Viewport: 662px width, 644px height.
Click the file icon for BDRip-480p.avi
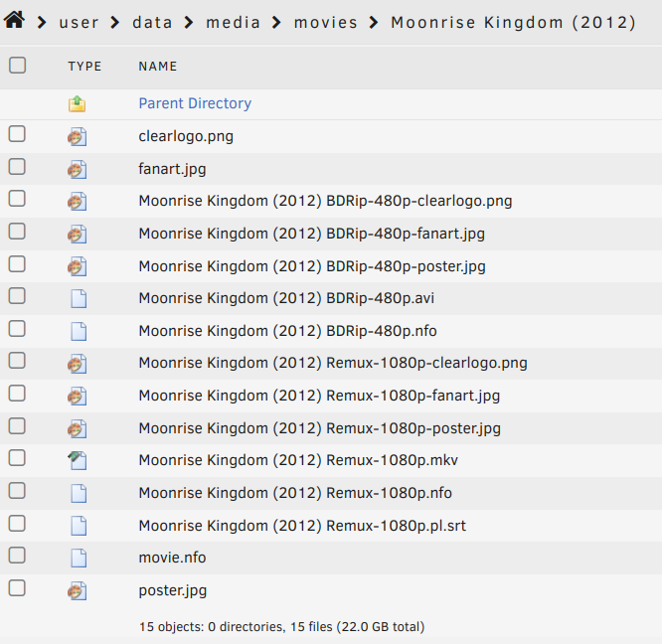78,298
